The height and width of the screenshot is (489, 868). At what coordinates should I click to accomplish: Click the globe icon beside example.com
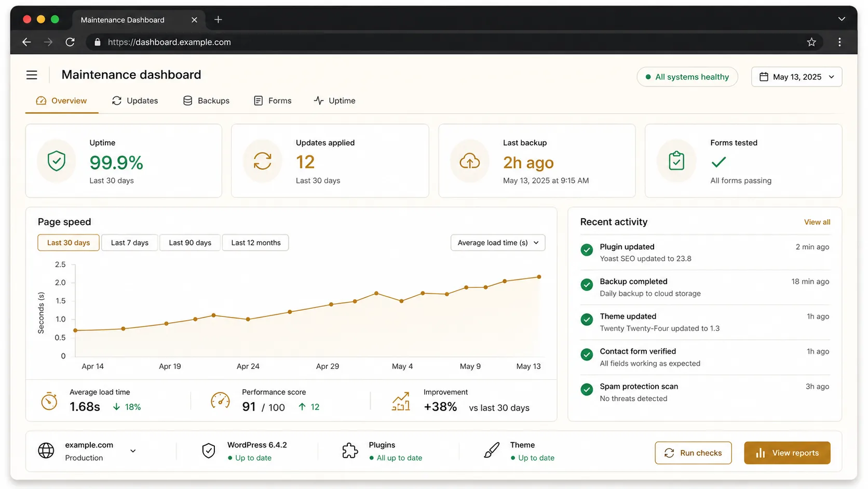point(46,451)
